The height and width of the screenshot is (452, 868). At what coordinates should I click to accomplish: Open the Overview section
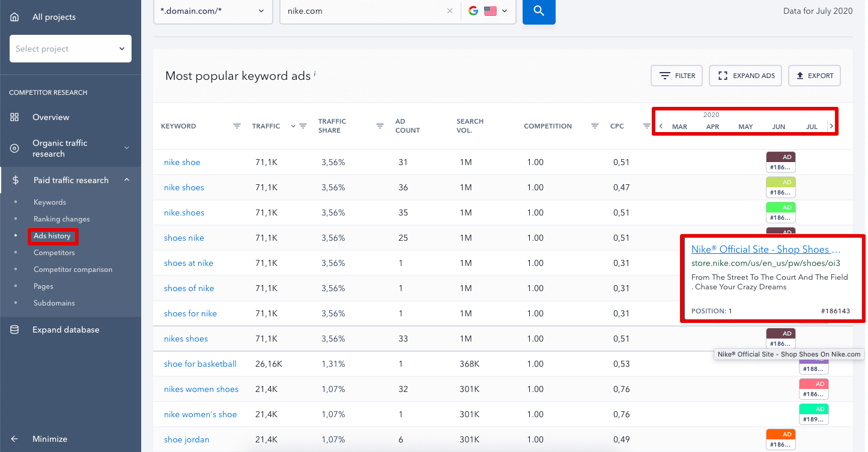51,117
